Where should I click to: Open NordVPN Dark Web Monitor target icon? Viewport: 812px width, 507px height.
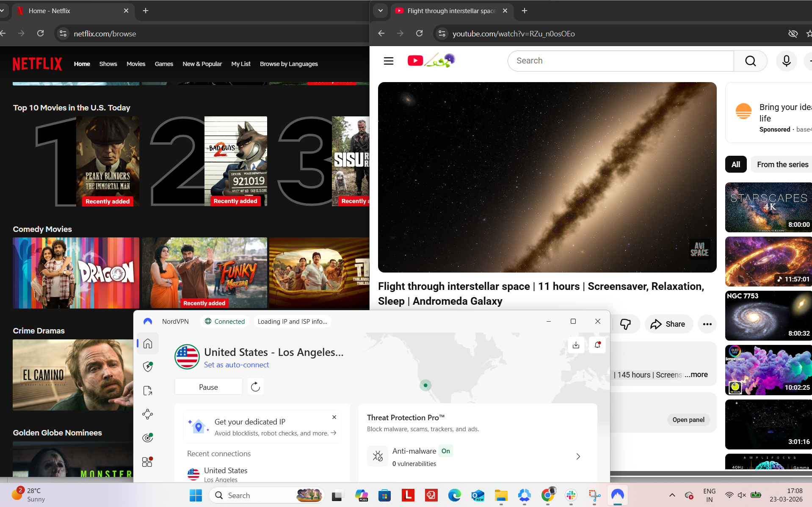point(148,438)
